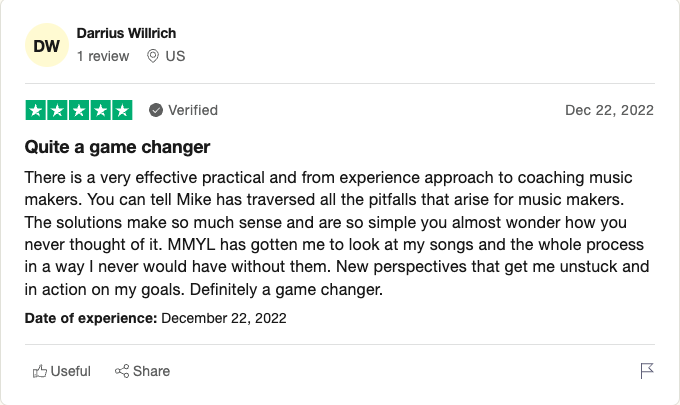Open the "Quite a game changer" review title

(117, 147)
